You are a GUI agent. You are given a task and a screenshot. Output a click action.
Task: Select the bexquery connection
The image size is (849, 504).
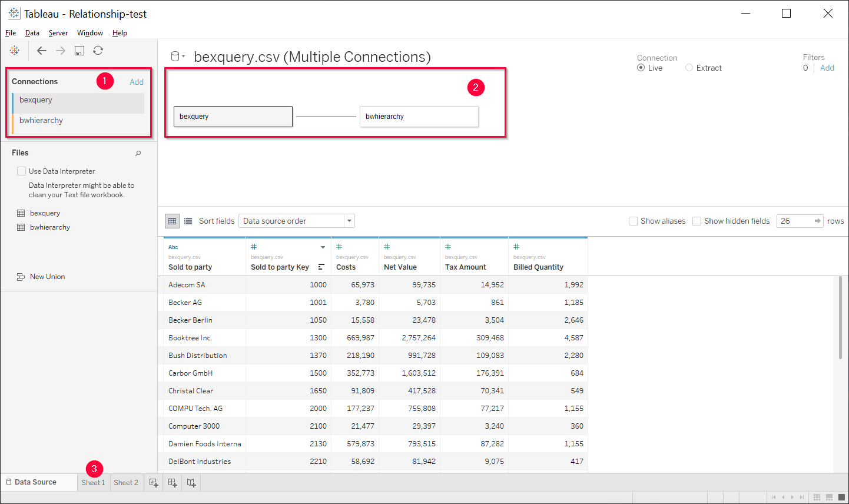(78, 103)
